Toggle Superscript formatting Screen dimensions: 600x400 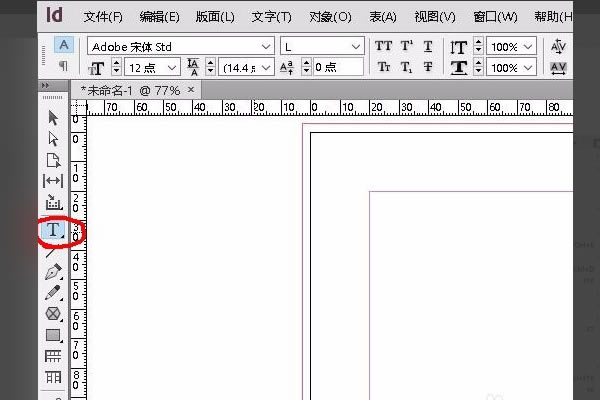(x=406, y=46)
